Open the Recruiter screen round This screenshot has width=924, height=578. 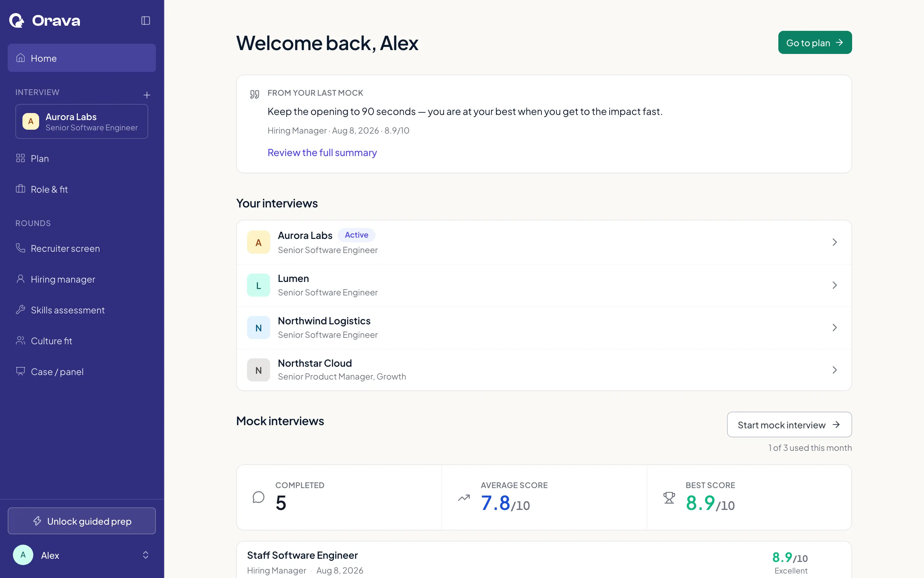coord(82,248)
